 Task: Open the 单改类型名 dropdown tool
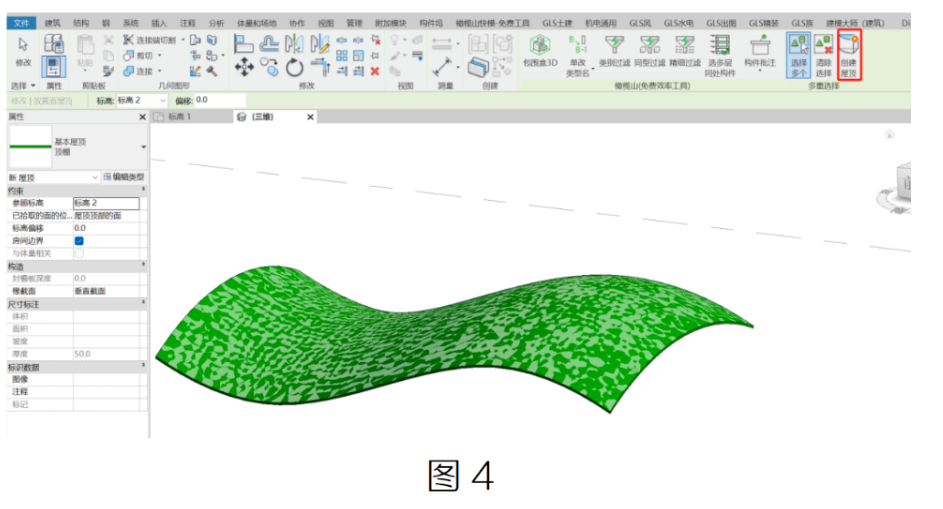578,56
